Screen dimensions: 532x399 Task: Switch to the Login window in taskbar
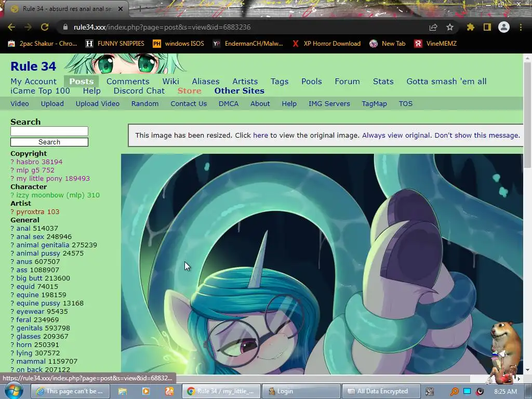pyautogui.click(x=301, y=391)
